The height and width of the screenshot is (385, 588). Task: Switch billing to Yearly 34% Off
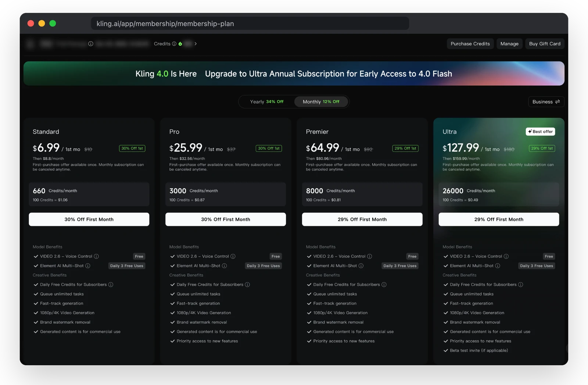pyautogui.click(x=267, y=102)
